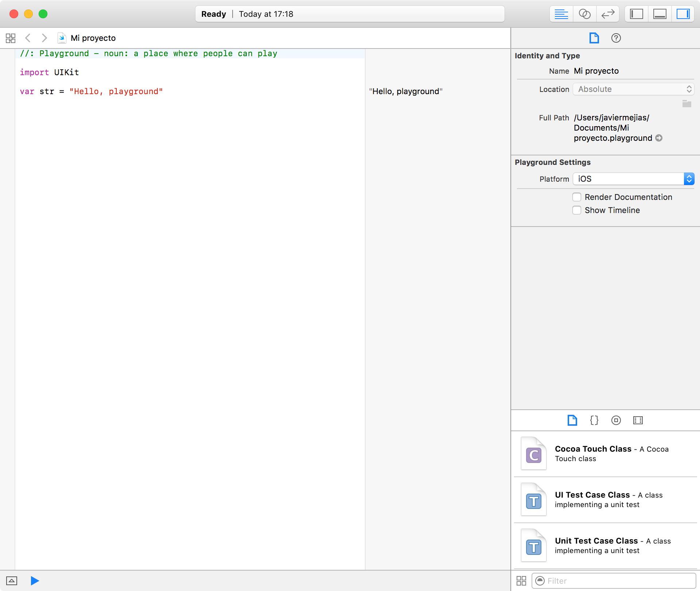Hide the Utilities panel
Screen dimensions: 700x591
click(683, 14)
